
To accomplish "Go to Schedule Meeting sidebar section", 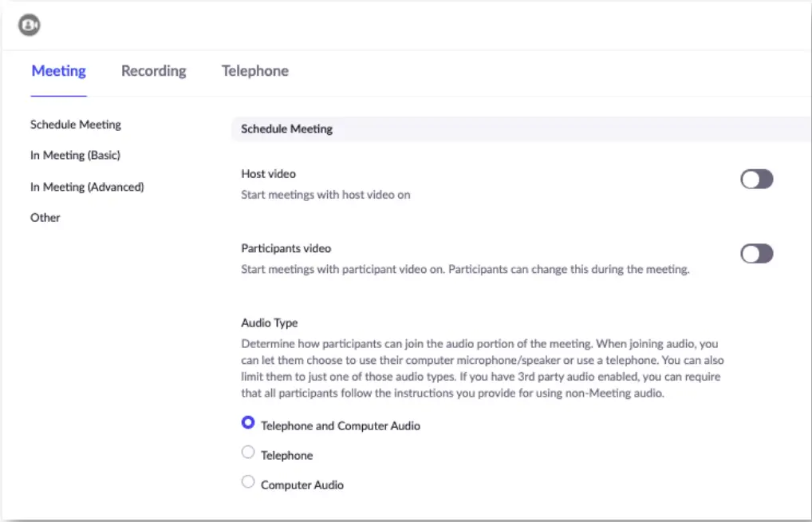I will click(x=76, y=125).
